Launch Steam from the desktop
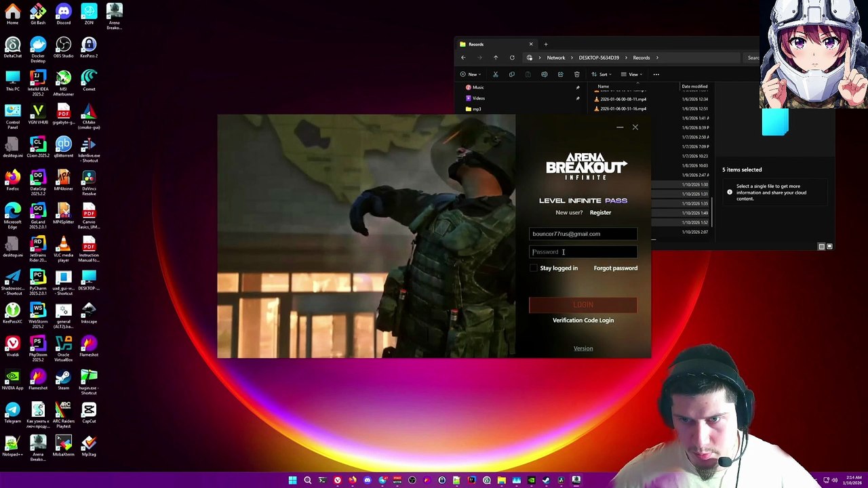Viewport: 868px width, 488px height. [x=63, y=380]
